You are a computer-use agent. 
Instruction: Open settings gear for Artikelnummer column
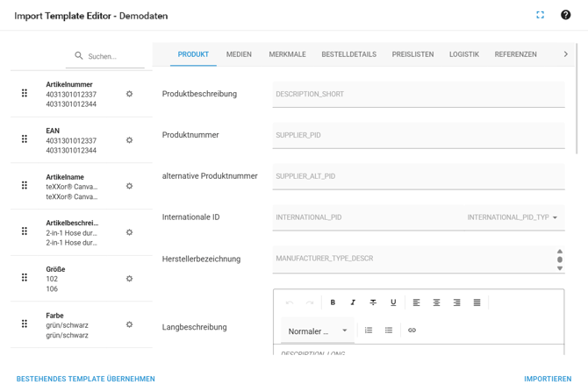point(129,94)
